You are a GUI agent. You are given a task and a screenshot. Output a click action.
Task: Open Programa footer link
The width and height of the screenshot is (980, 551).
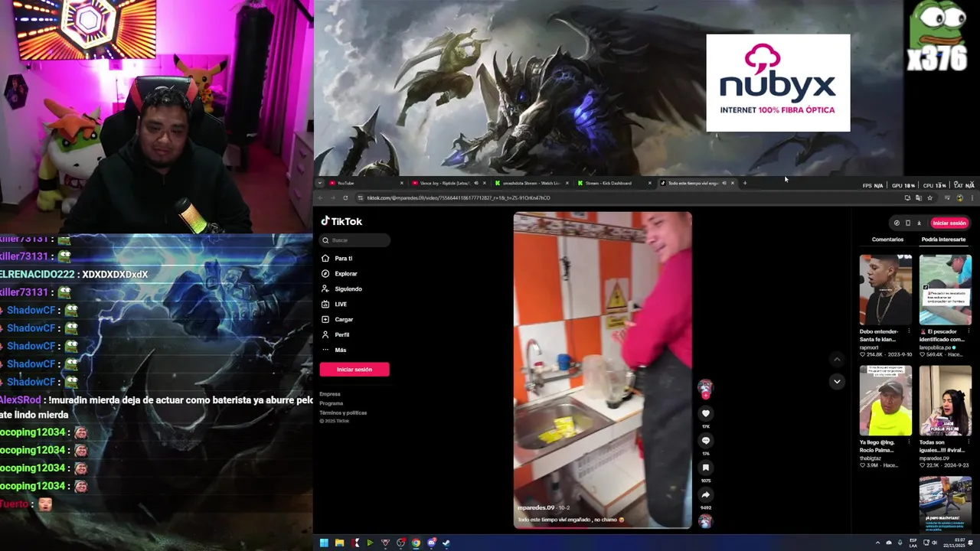pyautogui.click(x=332, y=403)
